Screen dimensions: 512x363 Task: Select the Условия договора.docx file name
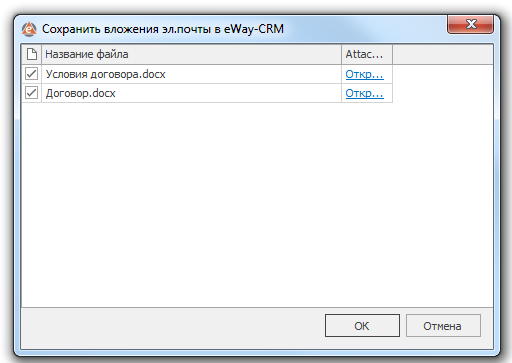tap(105, 74)
